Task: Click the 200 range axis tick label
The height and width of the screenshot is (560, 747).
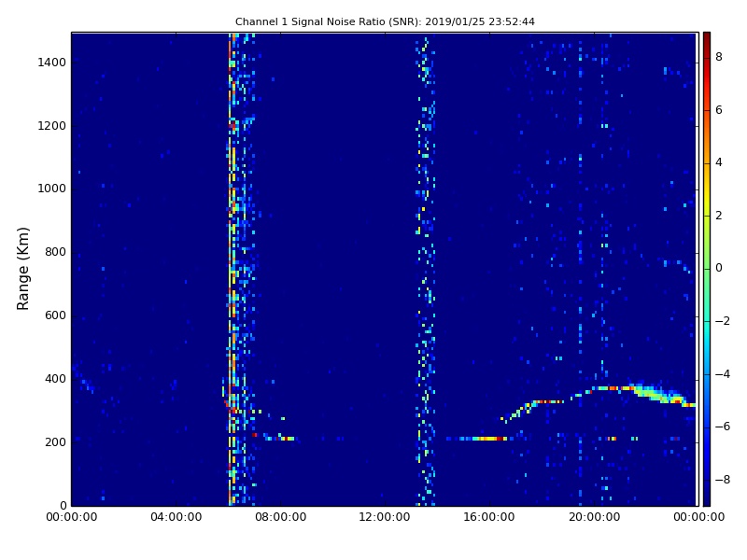Action: tap(55, 441)
